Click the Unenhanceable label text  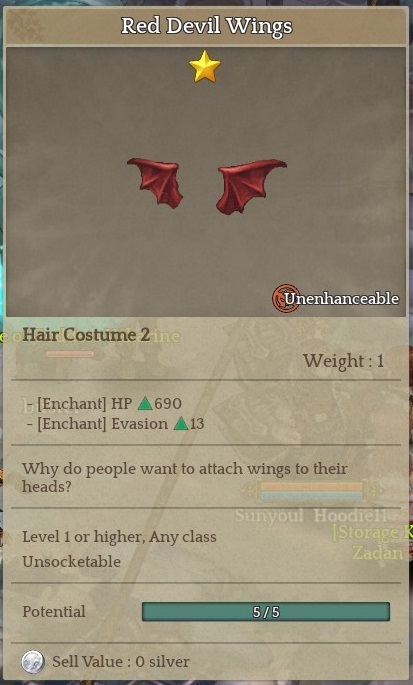point(341,299)
